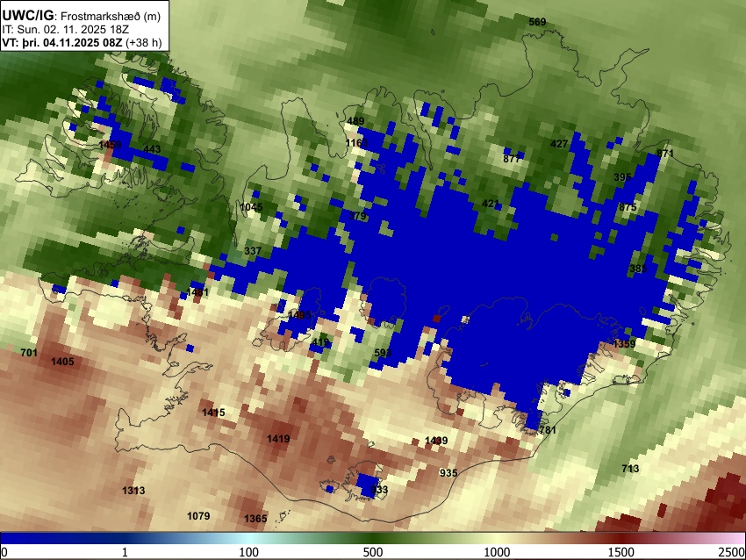
Task: Click the map value 701
Action: point(29,353)
